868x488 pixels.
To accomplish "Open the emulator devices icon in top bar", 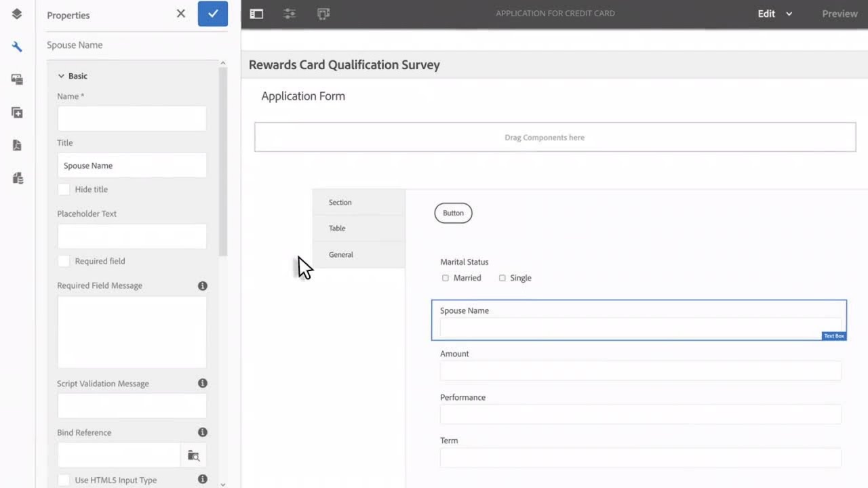I will click(x=323, y=14).
